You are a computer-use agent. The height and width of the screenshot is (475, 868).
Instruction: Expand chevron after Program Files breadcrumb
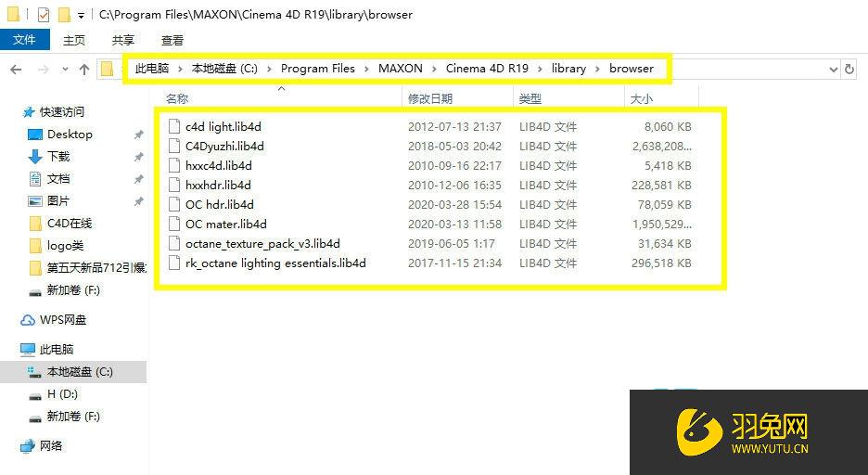pos(366,70)
